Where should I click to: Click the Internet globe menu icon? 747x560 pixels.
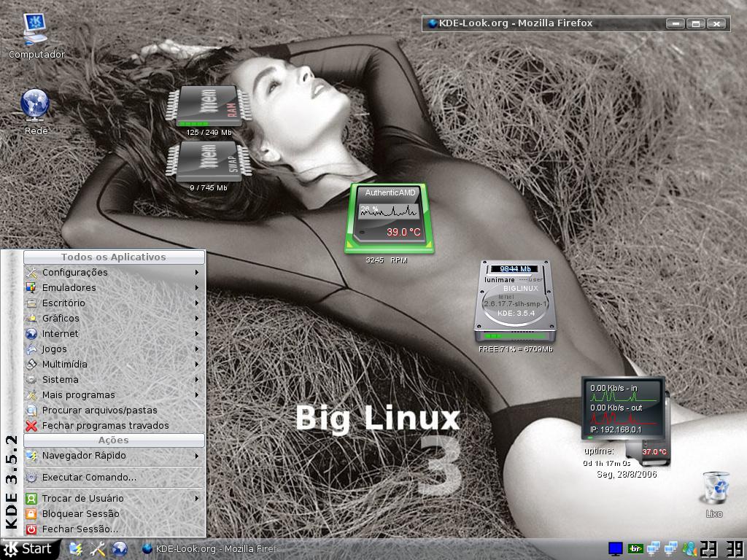[31, 334]
